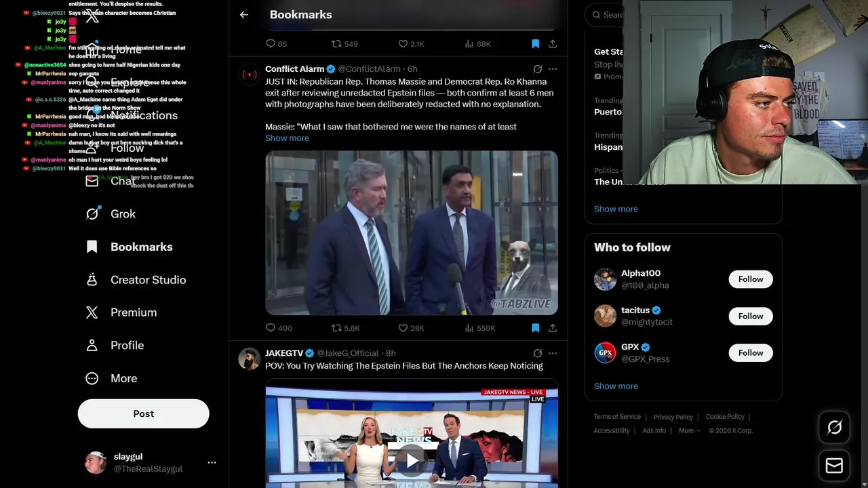Screen dimensions: 868x488
Task: Open the Accessibility footer link
Action: click(x=612, y=430)
